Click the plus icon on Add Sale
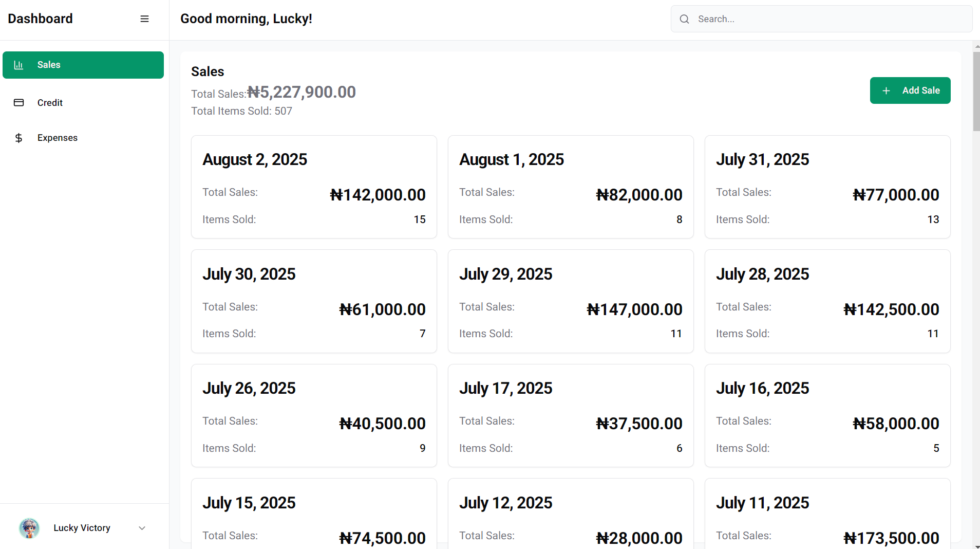980x549 pixels. pos(886,90)
